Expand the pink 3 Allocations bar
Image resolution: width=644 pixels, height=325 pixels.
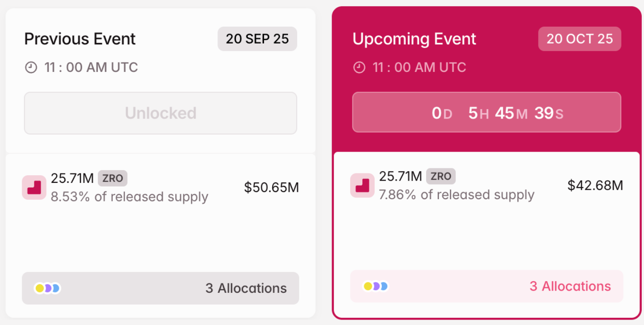point(486,286)
